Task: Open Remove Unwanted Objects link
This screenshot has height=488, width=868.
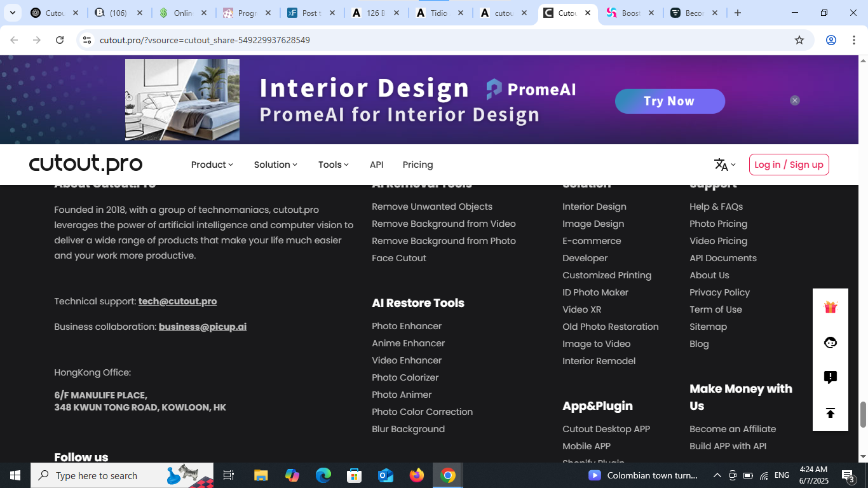Action: [432, 207]
